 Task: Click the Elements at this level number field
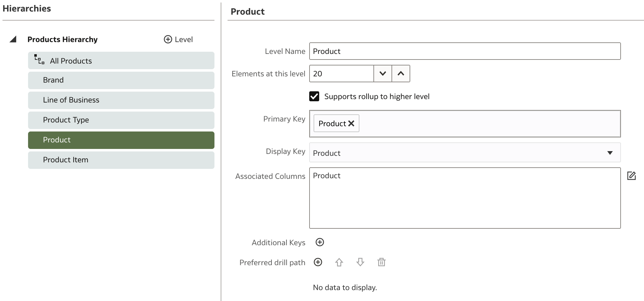(x=341, y=74)
